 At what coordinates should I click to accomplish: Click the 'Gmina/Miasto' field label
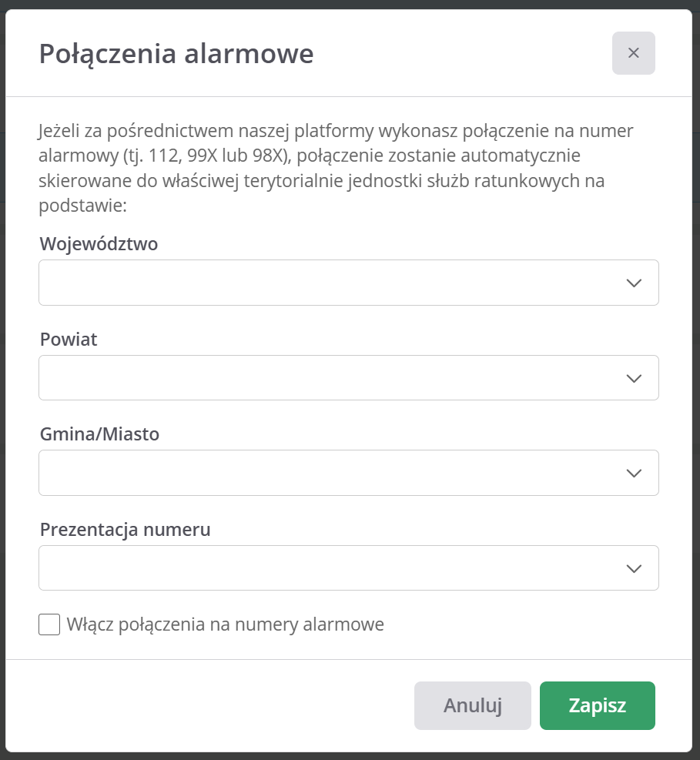(x=99, y=434)
